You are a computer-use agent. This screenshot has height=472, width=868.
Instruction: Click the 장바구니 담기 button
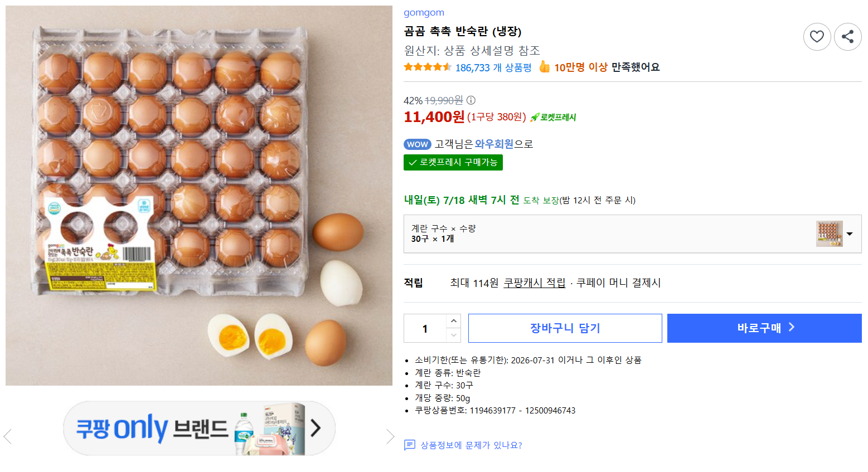[x=565, y=328]
